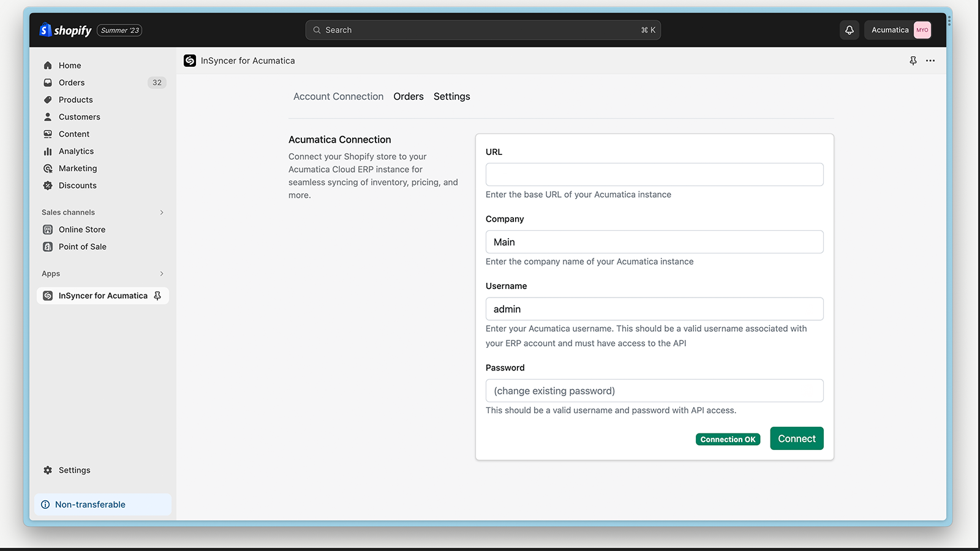Click the Point of Sale icon
This screenshot has height=551, width=980.
coord(48,247)
